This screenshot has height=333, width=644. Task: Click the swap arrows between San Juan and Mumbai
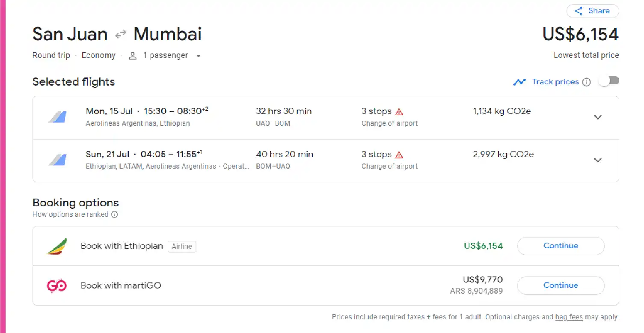121,33
